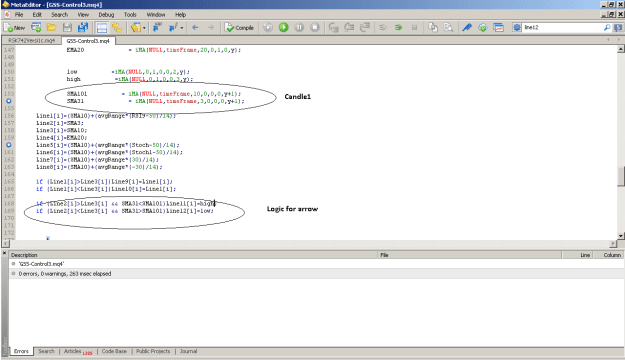625x360 pixels.
Task: Open the Window menu
Action: click(156, 14)
